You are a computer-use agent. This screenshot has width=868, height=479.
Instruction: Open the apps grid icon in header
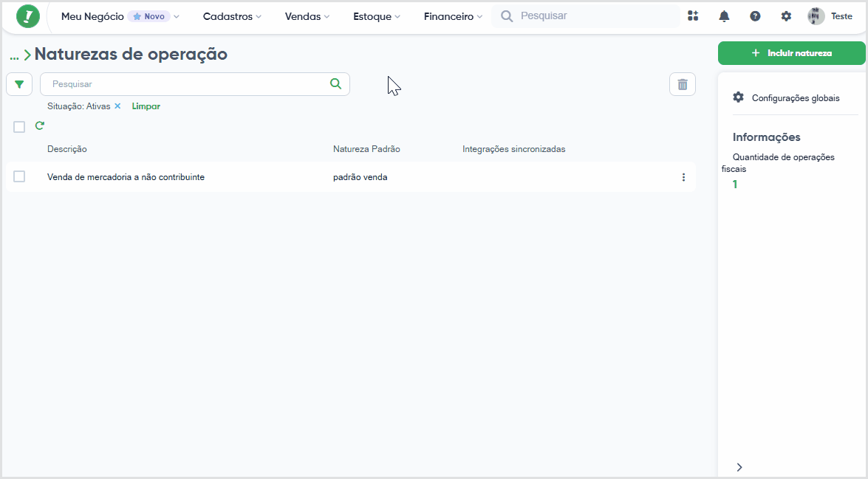(x=692, y=16)
